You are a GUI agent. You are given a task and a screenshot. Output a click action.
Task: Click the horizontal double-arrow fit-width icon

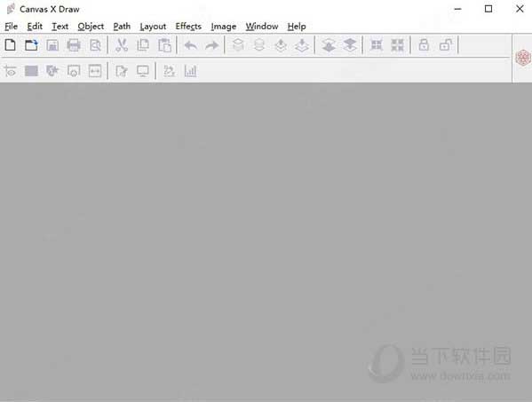click(95, 71)
